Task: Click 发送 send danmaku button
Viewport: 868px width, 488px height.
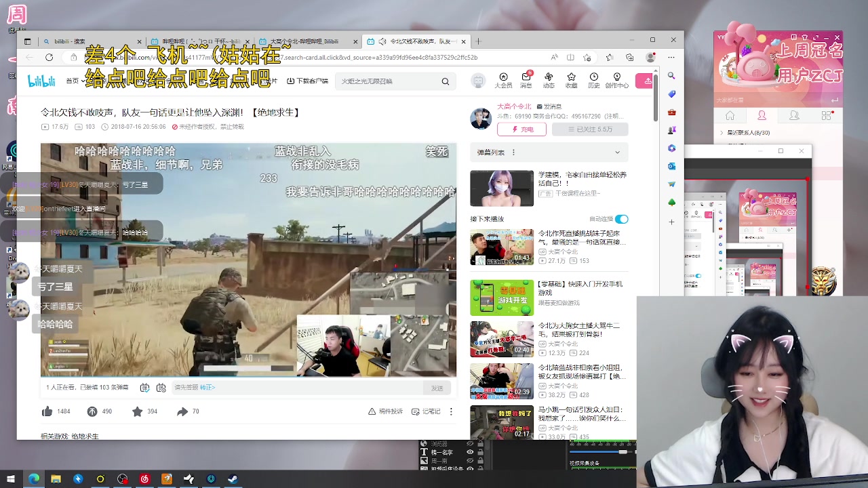Action: coord(437,388)
